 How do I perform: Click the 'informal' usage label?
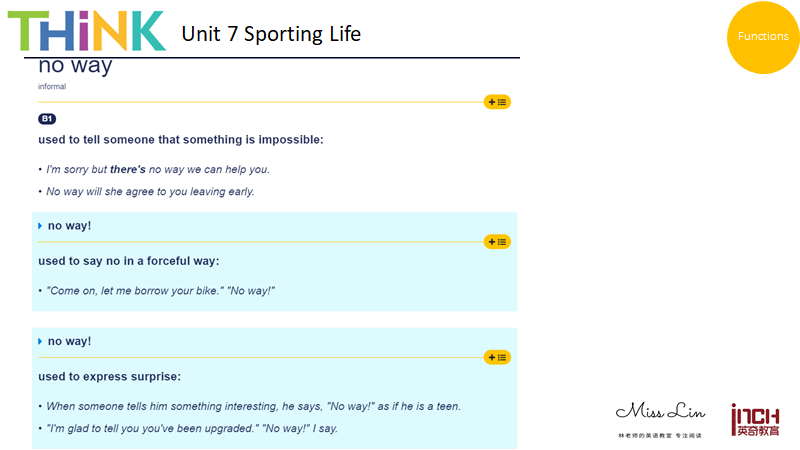pos(52,87)
